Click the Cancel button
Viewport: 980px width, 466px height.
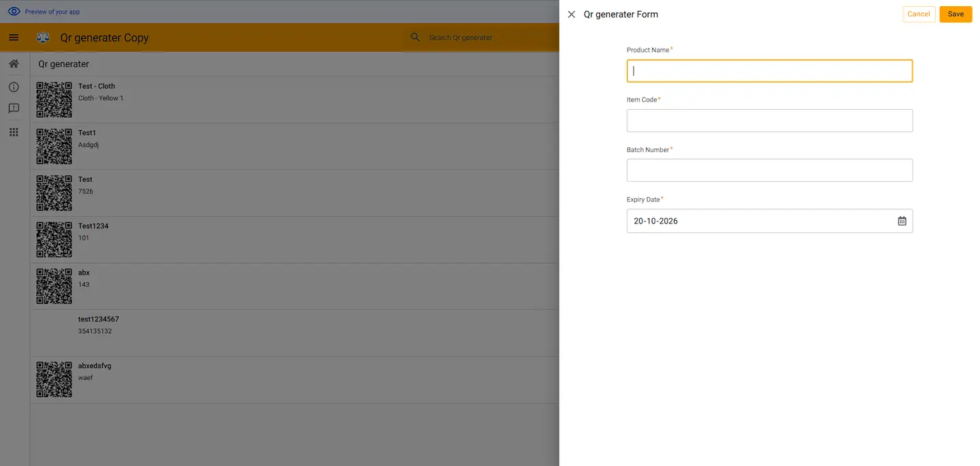point(919,14)
